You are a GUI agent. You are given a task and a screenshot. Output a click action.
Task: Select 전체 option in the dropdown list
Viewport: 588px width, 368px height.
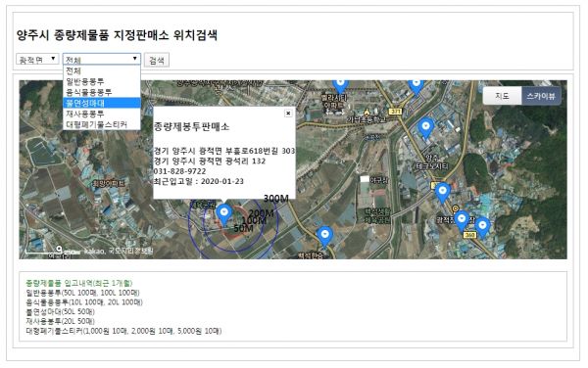point(102,70)
